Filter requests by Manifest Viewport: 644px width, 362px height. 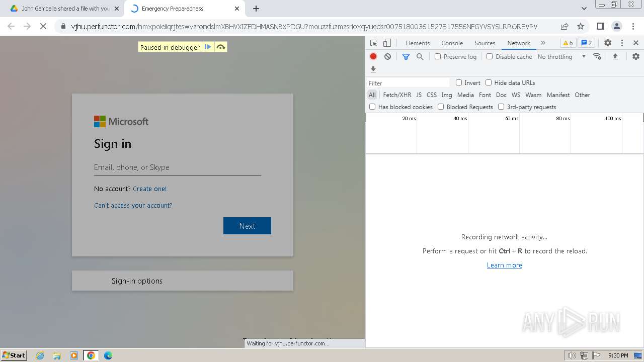558,95
